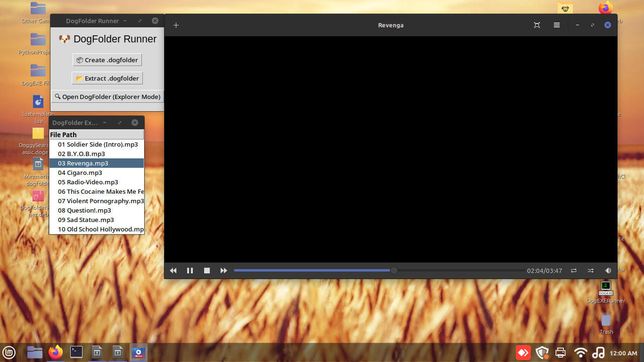Click the Extract .dogfolder button
Viewport: 644px width, 362px height.
point(107,78)
